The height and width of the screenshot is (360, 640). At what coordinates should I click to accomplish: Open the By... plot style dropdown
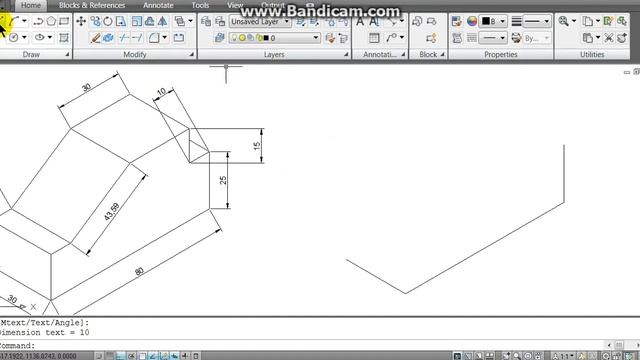[x=537, y=38]
